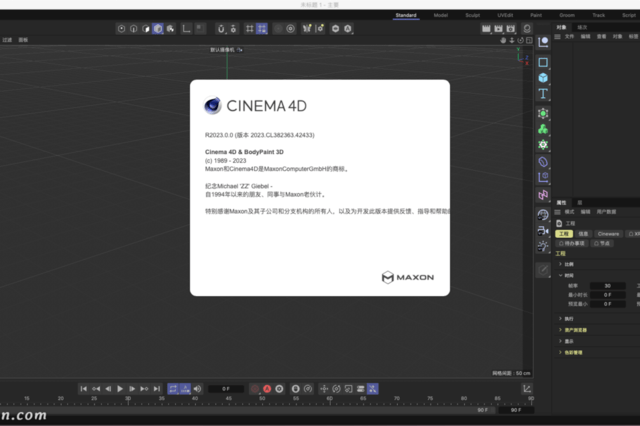Toggle the grid workplane hash icon
This screenshot has height=426, width=640.
(249, 29)
